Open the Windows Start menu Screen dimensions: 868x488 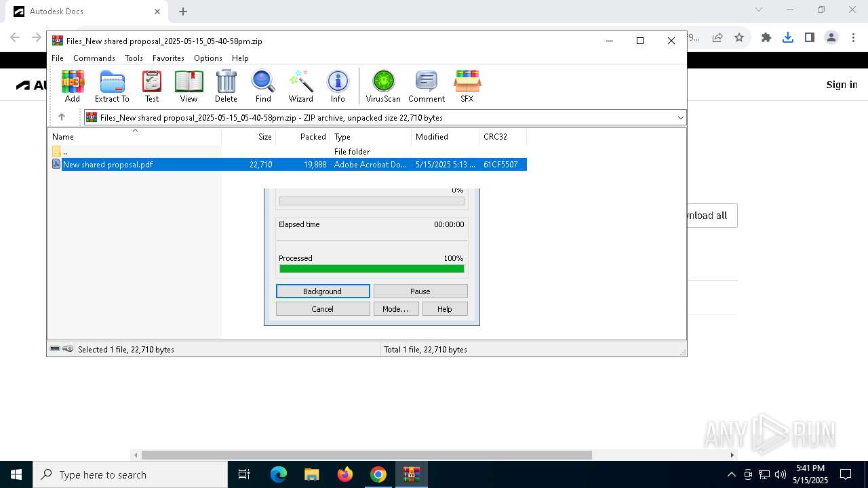point(16,474)
